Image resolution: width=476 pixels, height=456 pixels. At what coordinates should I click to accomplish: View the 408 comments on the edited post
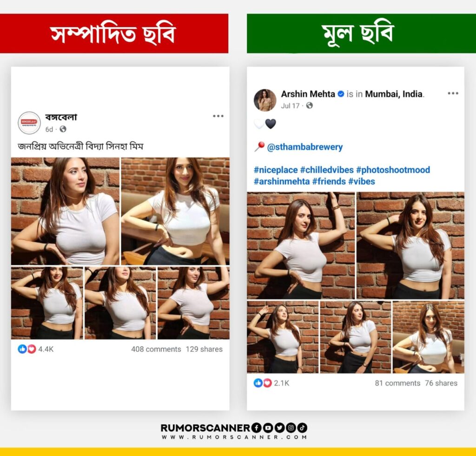click(x=156, y=349)
